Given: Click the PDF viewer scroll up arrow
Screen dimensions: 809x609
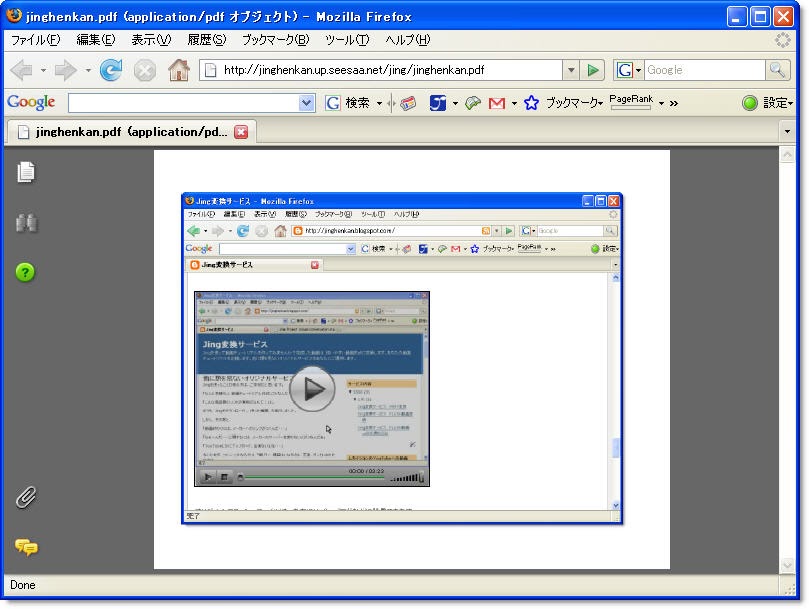Looking at the screenshot, I should point(787,154).
